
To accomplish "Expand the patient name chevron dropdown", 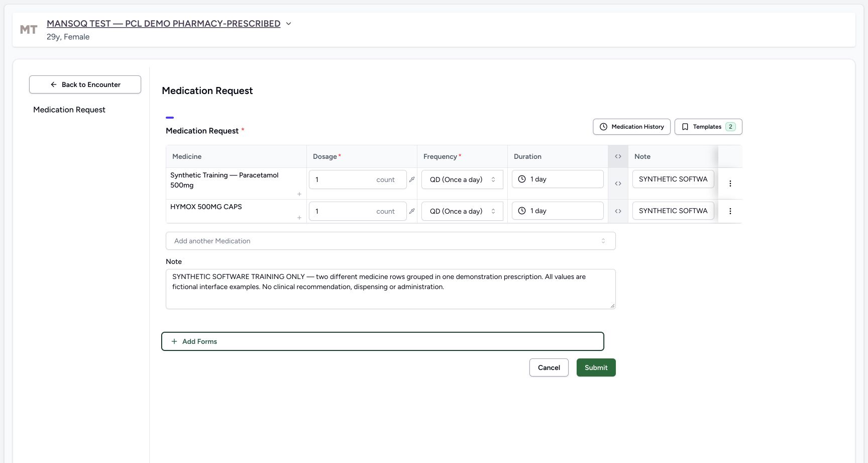I will pyautogui.click(x=288, y=24).
